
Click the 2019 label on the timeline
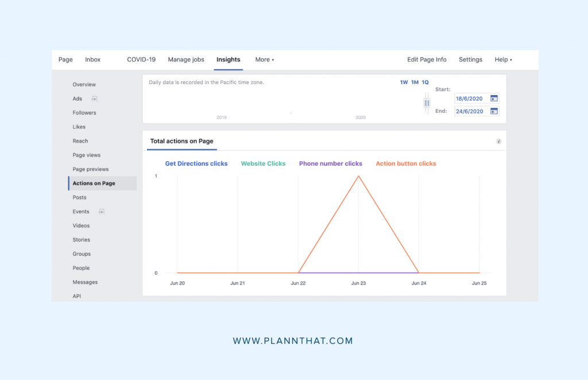tap(221, 117)
